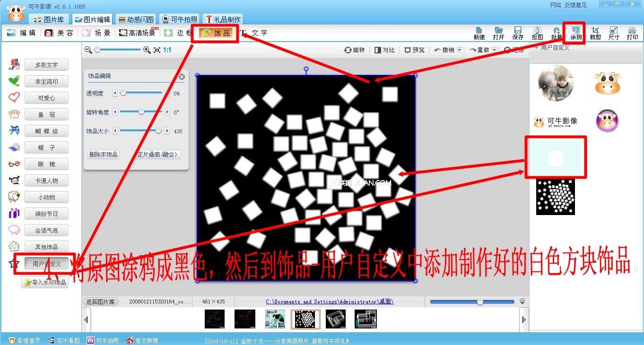Open the C:\Documents and Settings path link
The image size is (644, 345).
click(330, 302)
